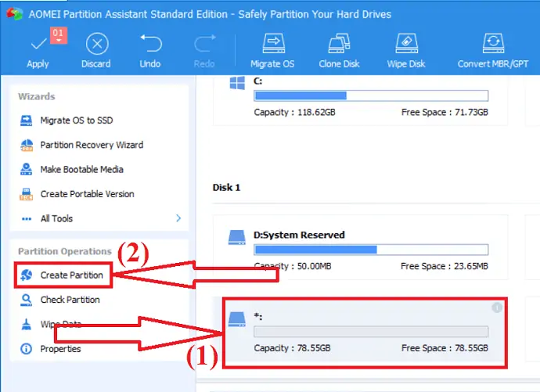Choose Make Bootable Media
The image size is (540, 392).
[x=81, y=169]
